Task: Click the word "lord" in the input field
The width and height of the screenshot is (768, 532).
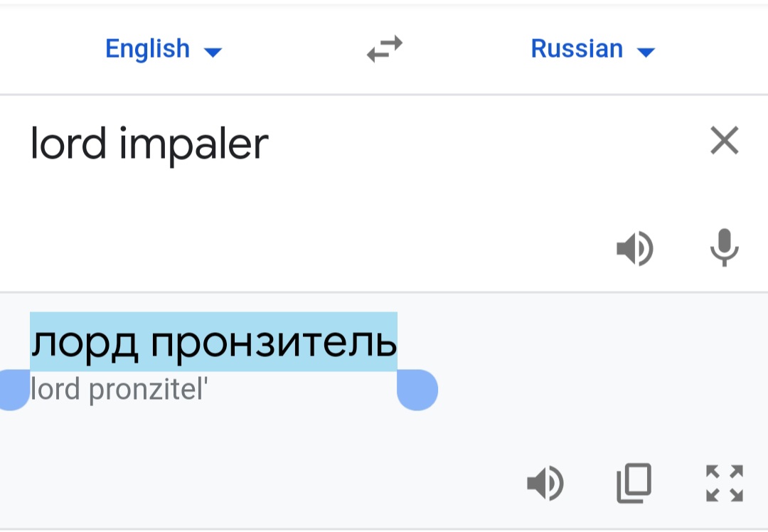Action: click(67, 143)
